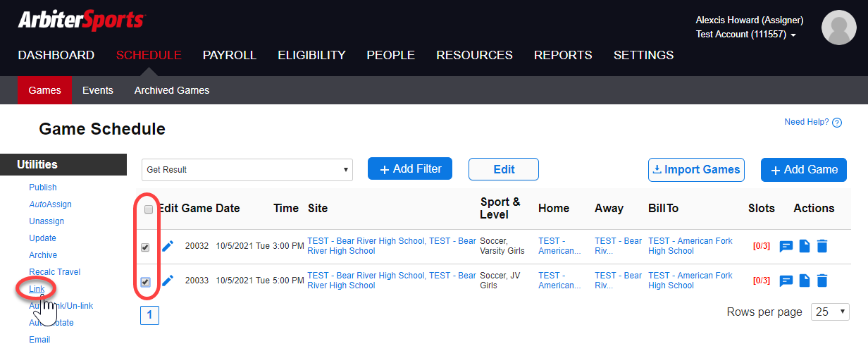View document icon for game 20032
The width and height of the screenshot is (868, 344).
(805, 247)
